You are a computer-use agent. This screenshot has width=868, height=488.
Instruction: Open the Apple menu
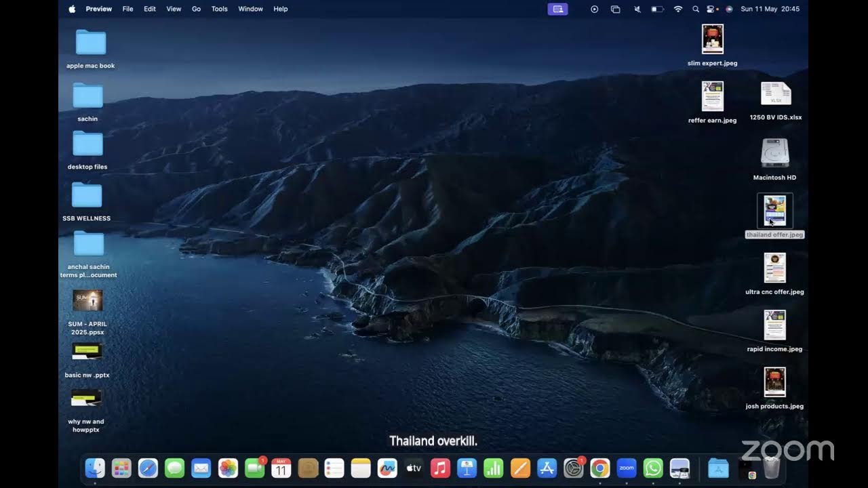(72, 9)
